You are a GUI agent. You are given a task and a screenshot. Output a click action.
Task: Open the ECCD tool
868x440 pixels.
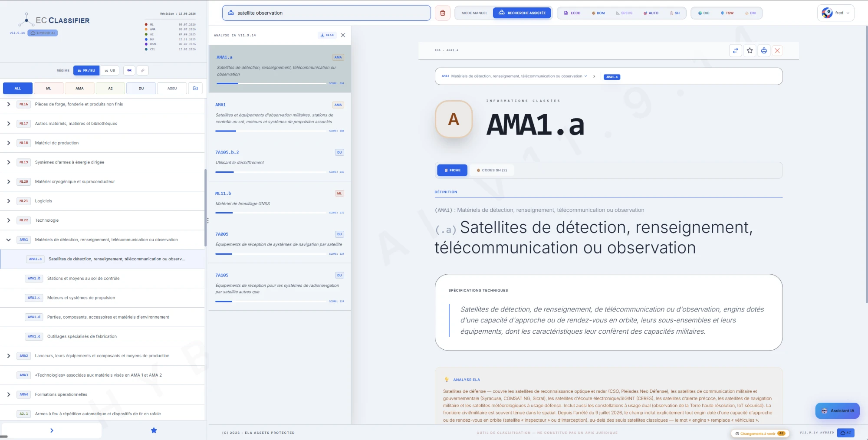coord(572,13)
